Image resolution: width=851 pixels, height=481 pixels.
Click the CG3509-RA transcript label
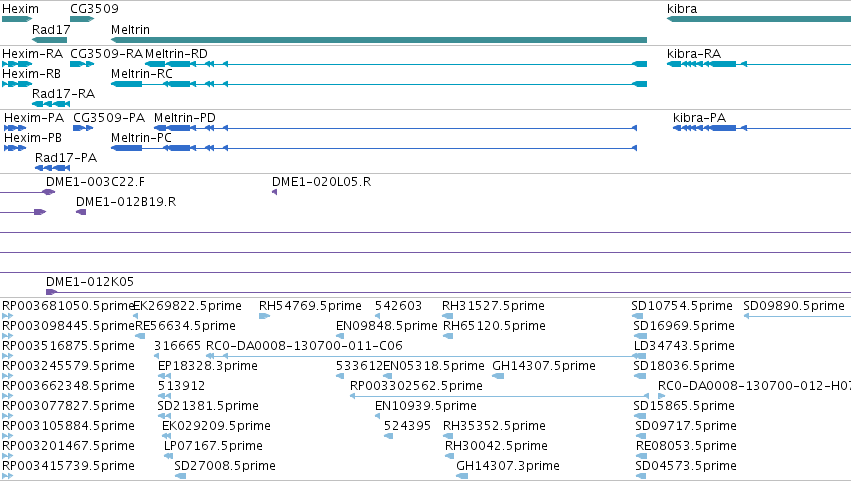[x=106, y=54]
